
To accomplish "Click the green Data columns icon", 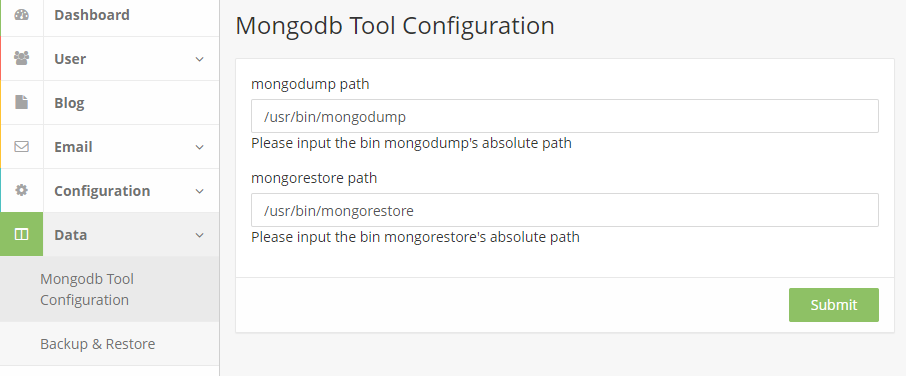I will tap(21, 234).
